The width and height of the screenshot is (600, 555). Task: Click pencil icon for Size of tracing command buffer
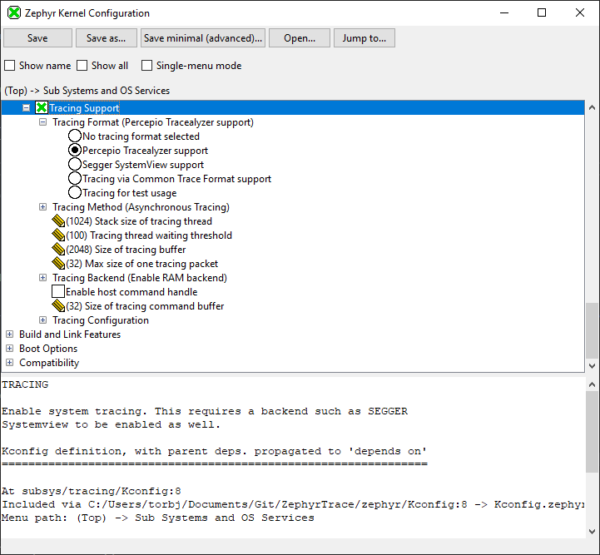pos(58,306)
